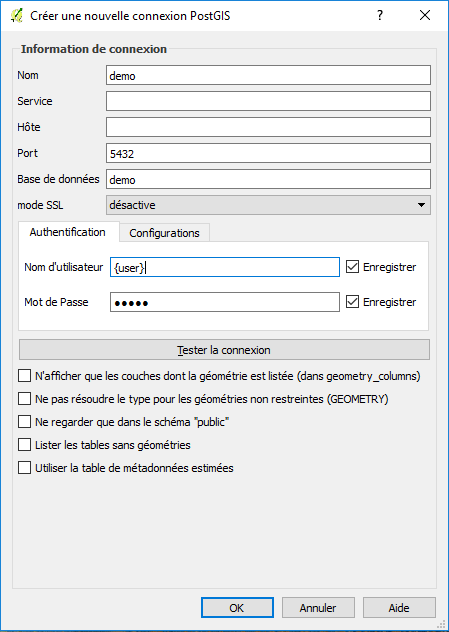This screenshot has width=449, height=632.
Task: Toggle Enregistrer checkbox for Mot de Passe
Action: coord(352,302)
